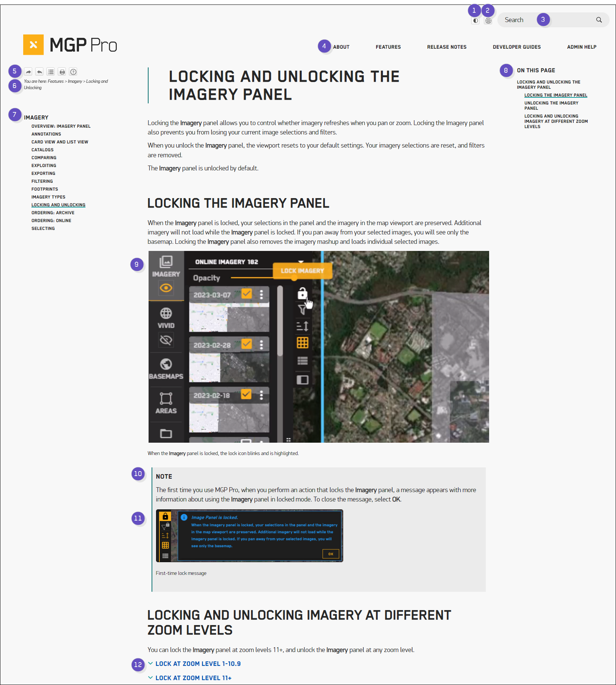Open the Catalogs topic in sidebar
The image size is (616, 685).
42,150
